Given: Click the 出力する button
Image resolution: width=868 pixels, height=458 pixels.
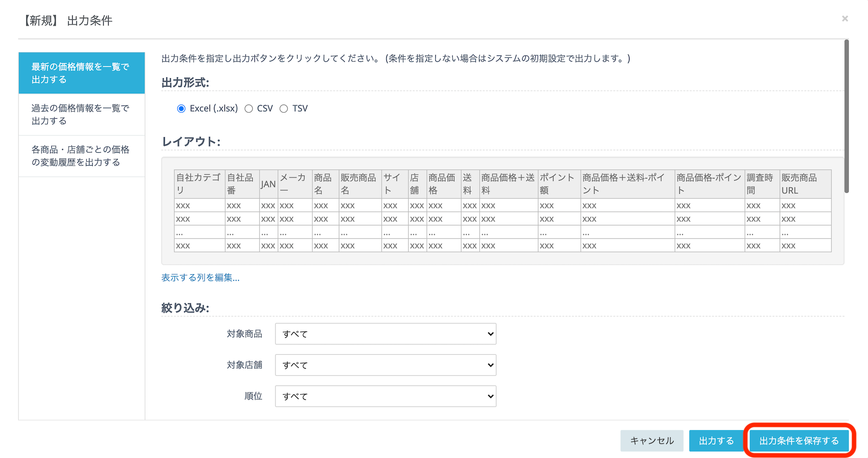Looking at the screenshot, I should (x=716, y=441).
